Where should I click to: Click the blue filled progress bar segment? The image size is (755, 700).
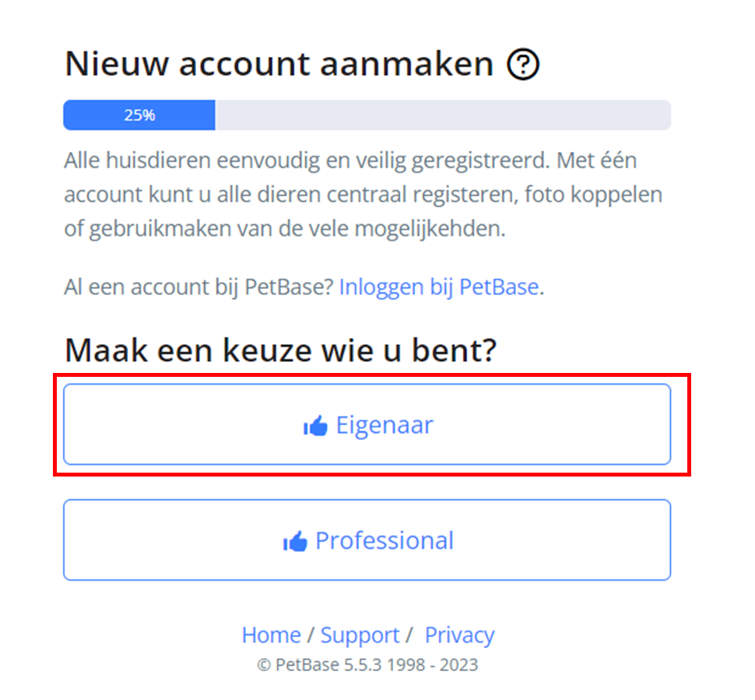[x=139, y=115]
